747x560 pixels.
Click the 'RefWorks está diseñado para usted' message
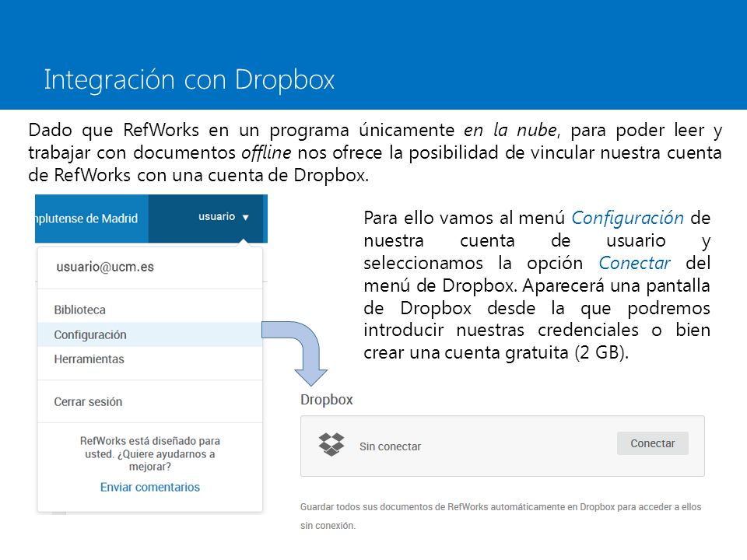(x=150, y=453)
